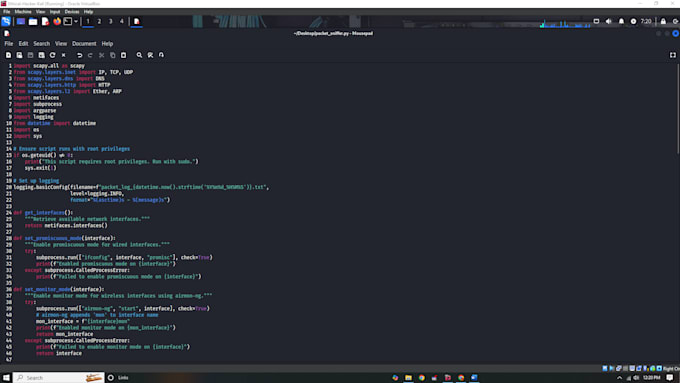Click the def set_monitor_mode(interface) line
Viewport: 680px width, 383px height.
(x=59, y=289)
